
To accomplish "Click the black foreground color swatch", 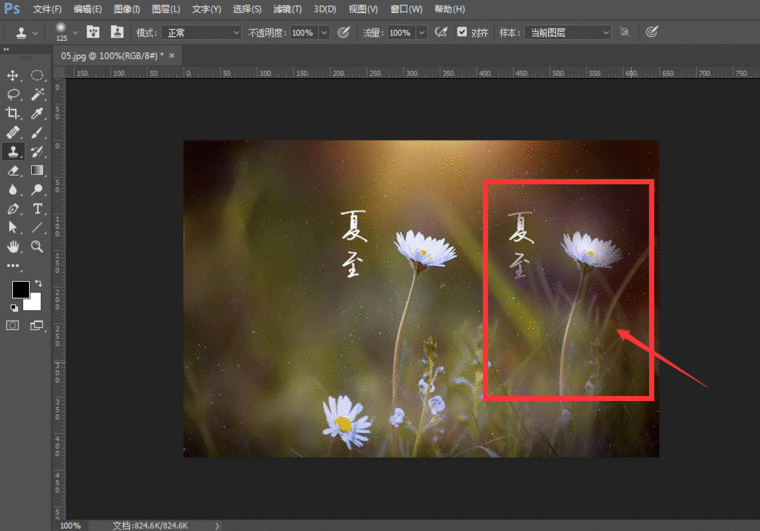I will coord(20,290).
